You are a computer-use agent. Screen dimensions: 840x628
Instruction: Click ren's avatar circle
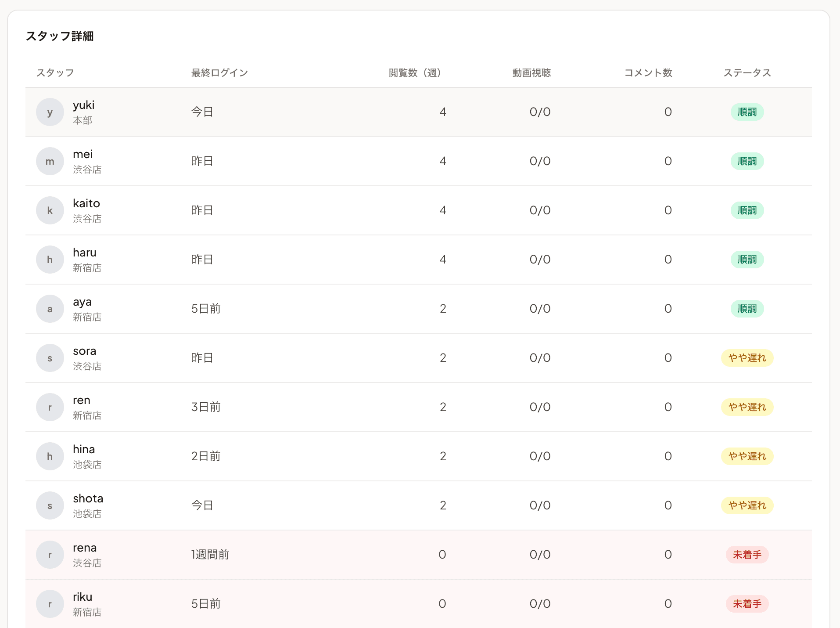pyautogui.click(x=50, y=407)
